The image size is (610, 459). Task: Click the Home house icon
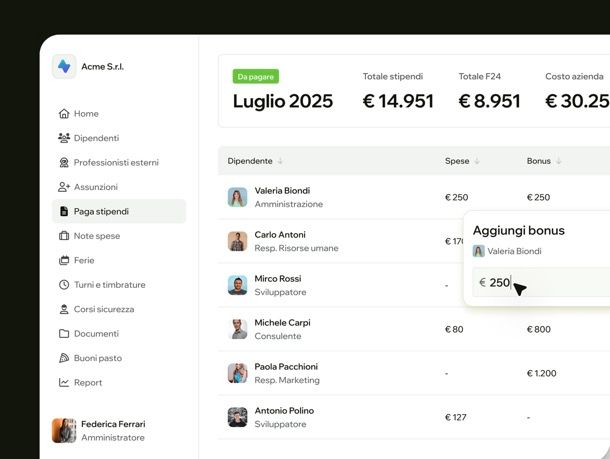(x=64, y=114)
